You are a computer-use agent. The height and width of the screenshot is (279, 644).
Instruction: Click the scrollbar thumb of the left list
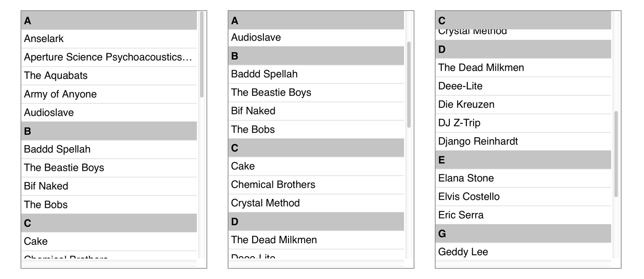click(x=202, y=55)
